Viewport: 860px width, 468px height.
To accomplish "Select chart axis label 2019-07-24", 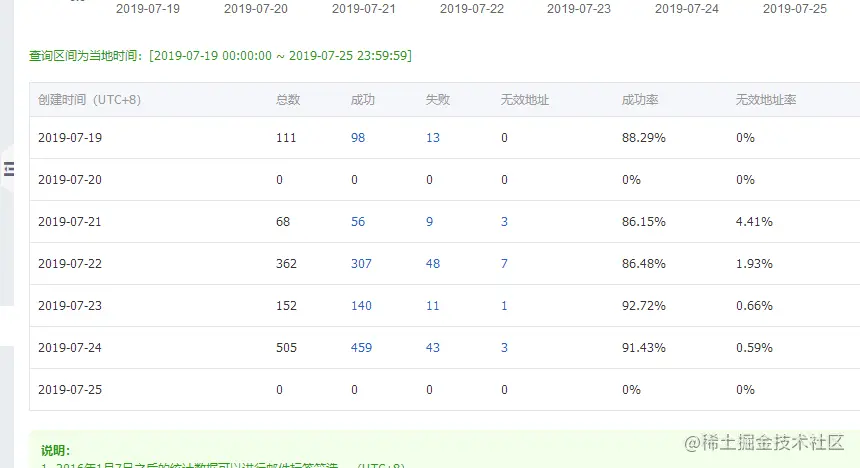I will [687, 9].
